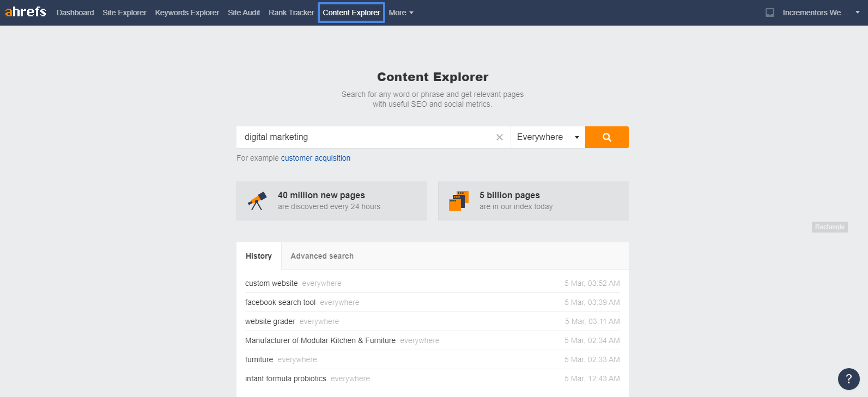
Task: Click the customer acquisition example link
Action: (x=315, y=158)
